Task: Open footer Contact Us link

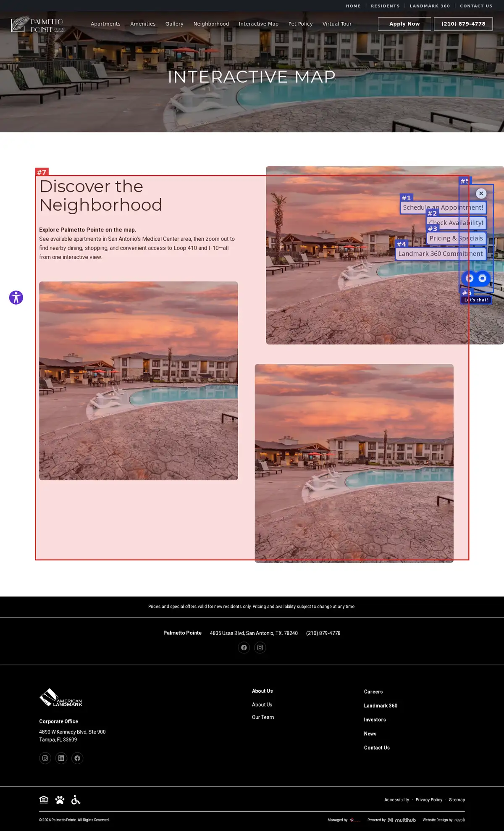Action: [x=377, y=747]
